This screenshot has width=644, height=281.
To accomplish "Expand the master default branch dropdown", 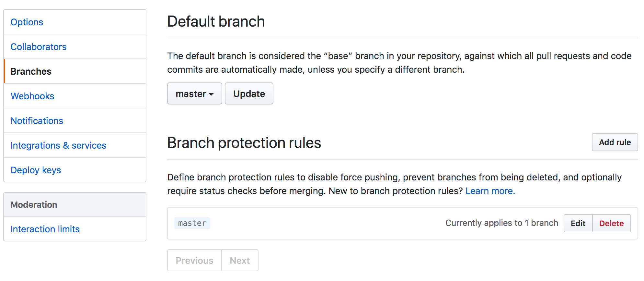I will point(194,93).
